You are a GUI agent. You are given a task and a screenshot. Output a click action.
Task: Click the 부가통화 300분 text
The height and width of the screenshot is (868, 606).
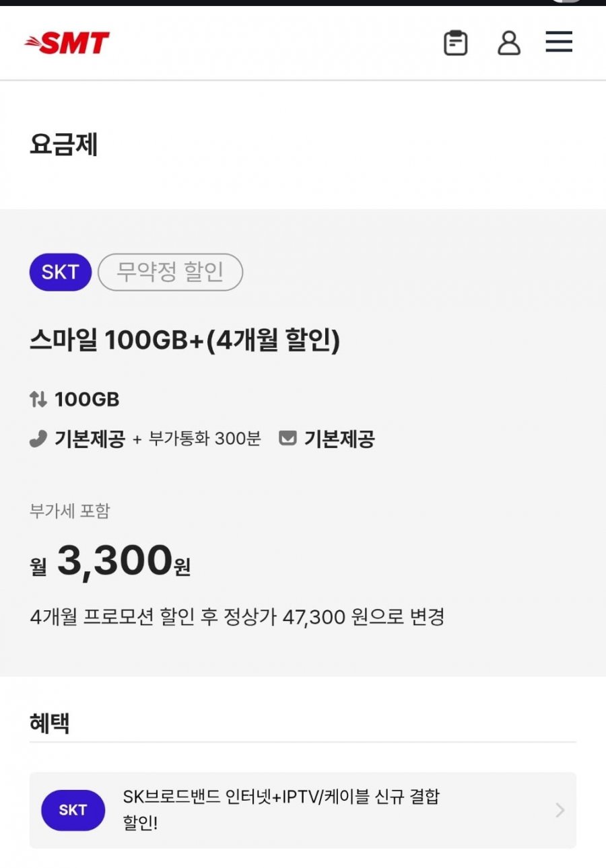coord(204,439)
